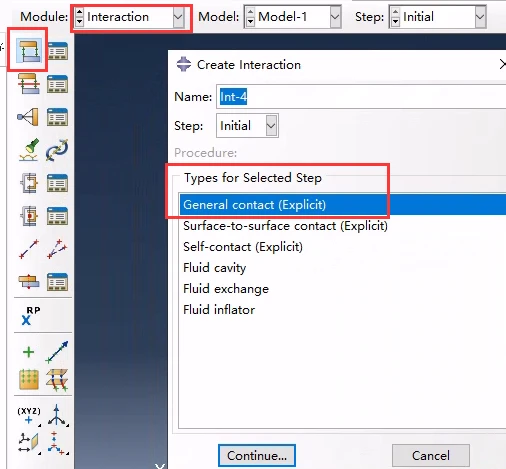
Task: Click the spinner arrows beside top Step label
Action: (x=395, y=17)
